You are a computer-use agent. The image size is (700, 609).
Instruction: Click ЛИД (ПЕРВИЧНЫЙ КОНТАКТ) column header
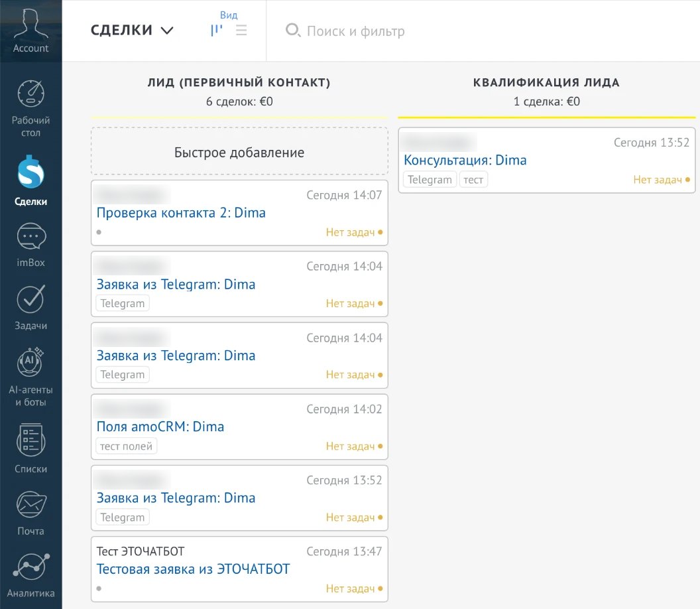(239, 83)
